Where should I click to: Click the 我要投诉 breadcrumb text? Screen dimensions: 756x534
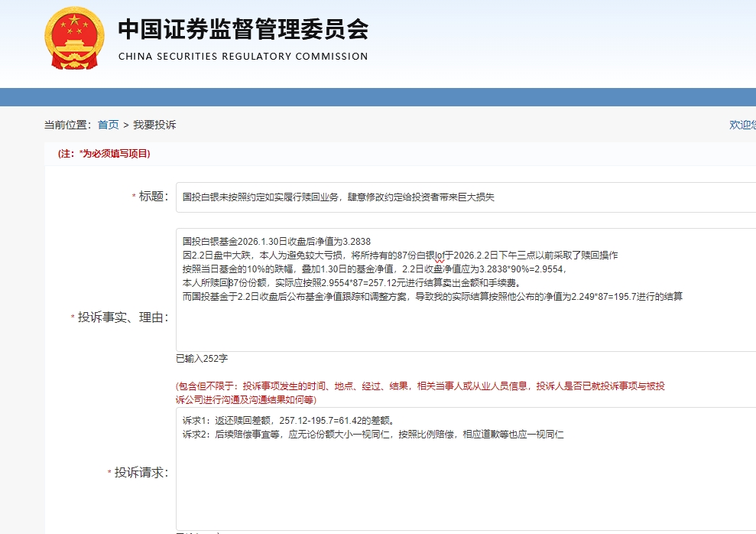[154, 125]
